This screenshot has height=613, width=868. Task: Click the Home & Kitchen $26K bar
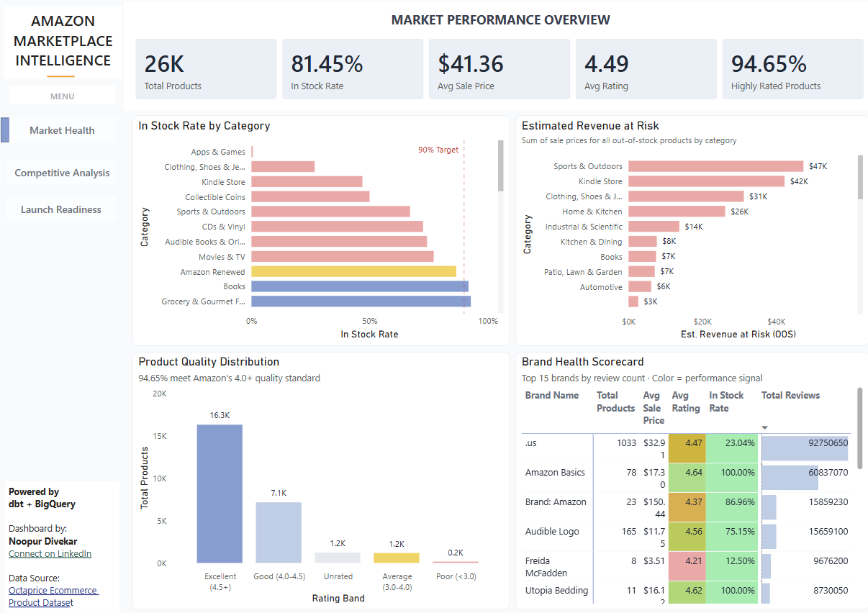(677, 212)
